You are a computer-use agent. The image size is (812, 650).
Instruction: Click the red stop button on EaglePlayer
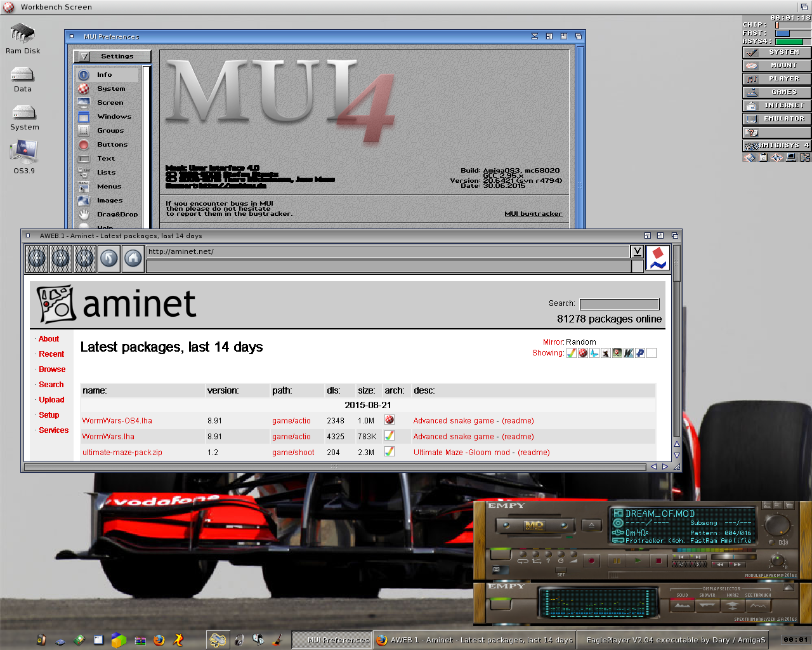[x=658, y=561]
